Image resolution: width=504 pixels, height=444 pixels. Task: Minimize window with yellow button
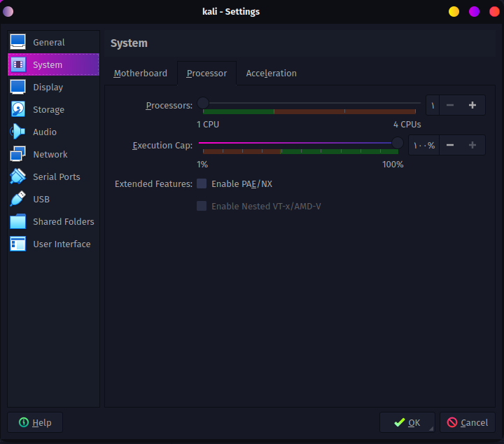click(454, 12)
